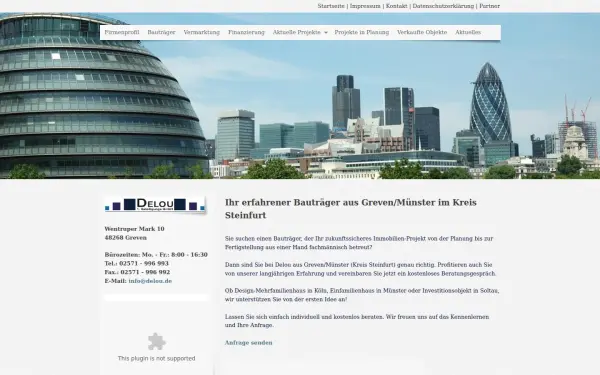
Task: Open the Impressum page
Action: pyautogui.click(x=365, y=6)
